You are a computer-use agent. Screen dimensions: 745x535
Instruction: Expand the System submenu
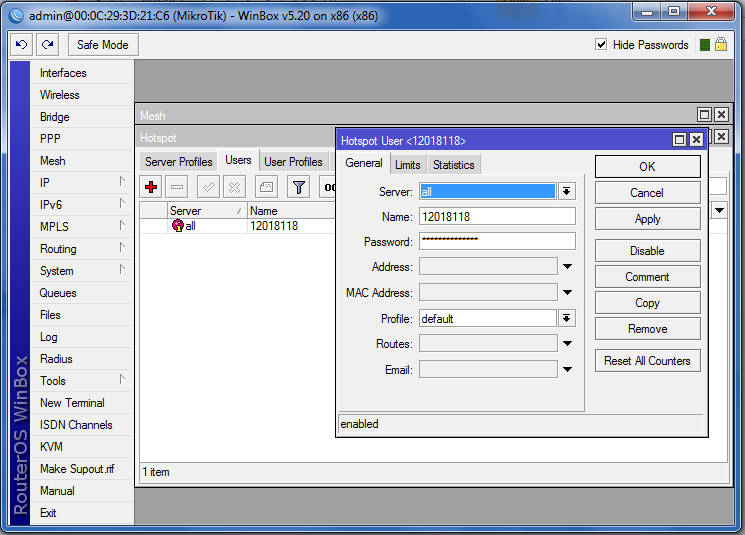point(82,270)
